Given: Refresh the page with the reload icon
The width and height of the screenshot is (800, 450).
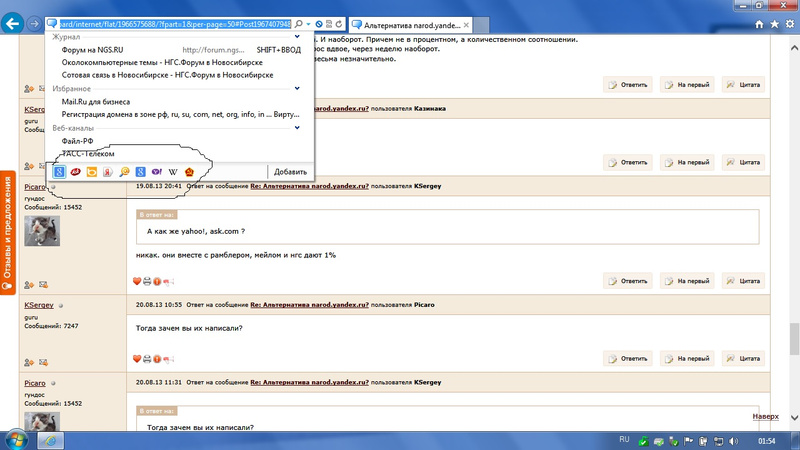Looking at the screenshot, I should click(339, 24).
